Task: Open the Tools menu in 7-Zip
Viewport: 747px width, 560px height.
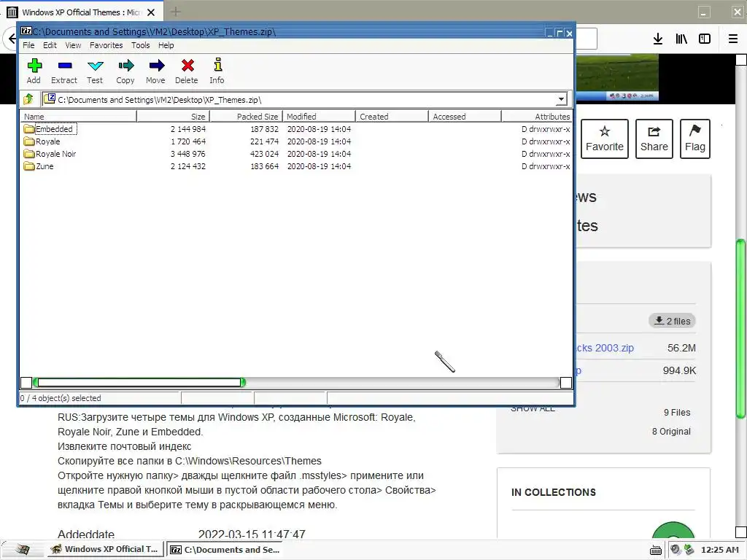Action: pyautogui.click(x=141, y=45)
